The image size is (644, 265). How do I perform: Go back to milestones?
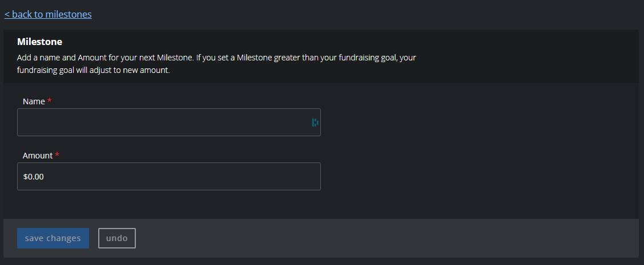click(x=48, y=14)
